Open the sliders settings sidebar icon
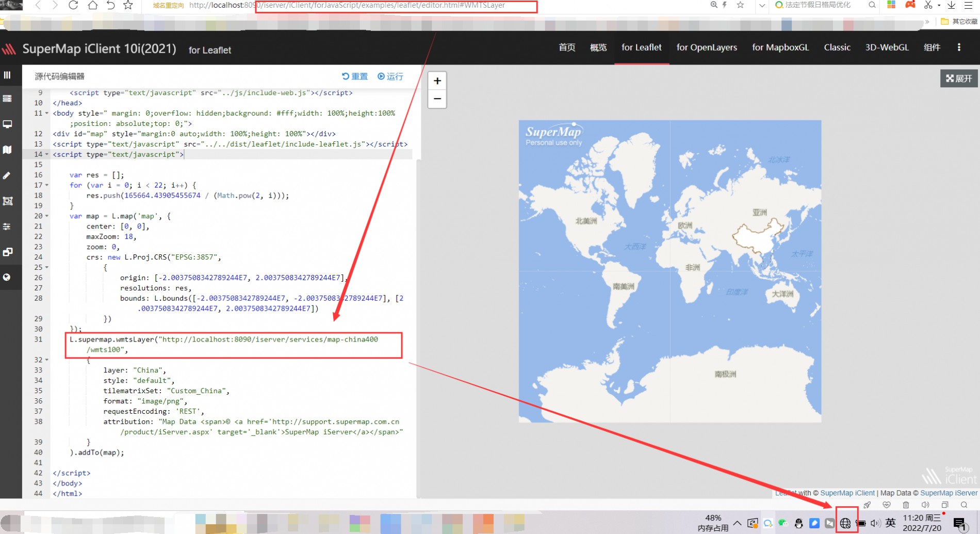The image size is (980, 534). tap(7, 226)
